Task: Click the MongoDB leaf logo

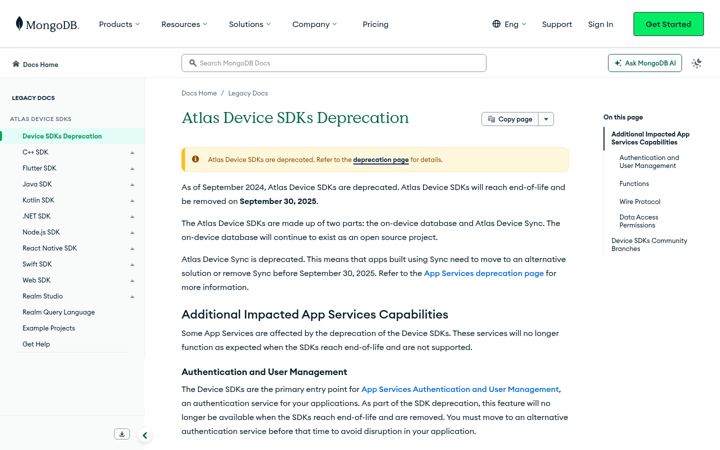Action: pos(19,23)
